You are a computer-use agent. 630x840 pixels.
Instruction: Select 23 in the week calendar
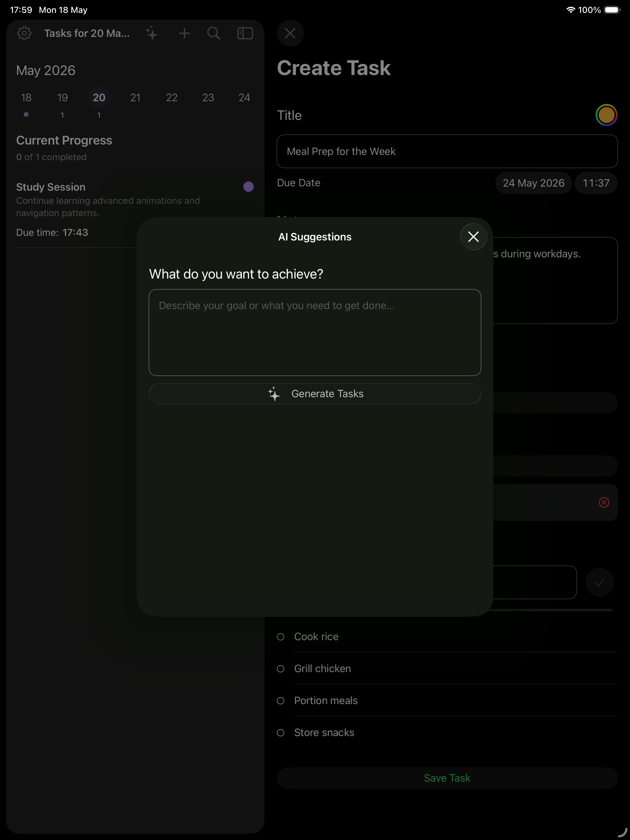click(x=208, y=98)
